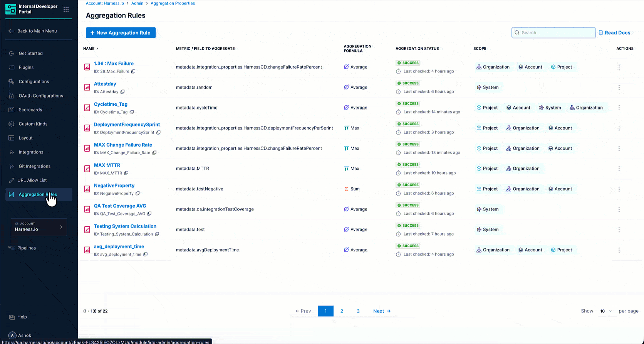Copy the avg_deployment_time ID icon

[x=146, y=255]
